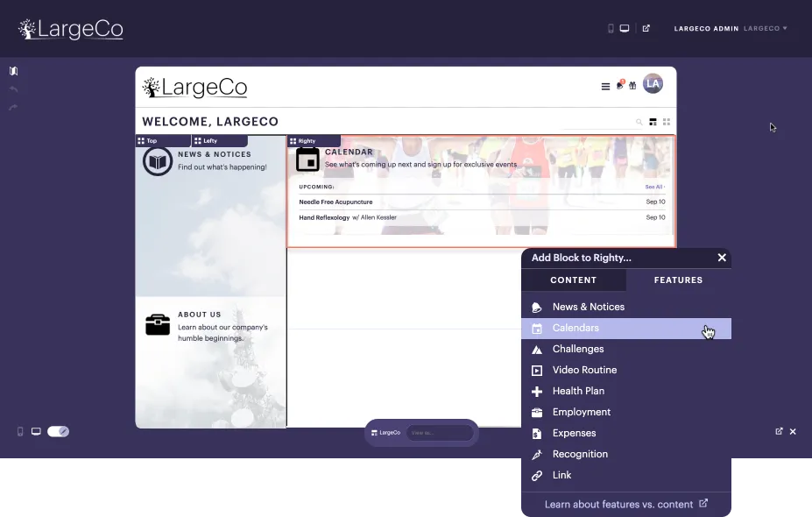Click See All in upcoming events
The image size is (812, 517).
(654, 187)
